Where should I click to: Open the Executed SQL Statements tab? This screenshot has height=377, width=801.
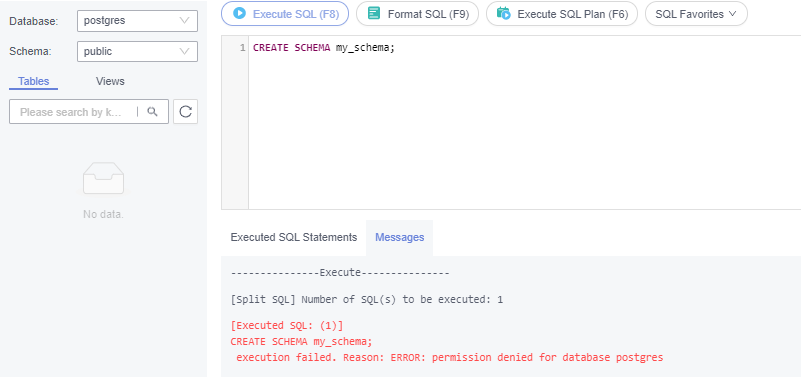pos(294,238)
